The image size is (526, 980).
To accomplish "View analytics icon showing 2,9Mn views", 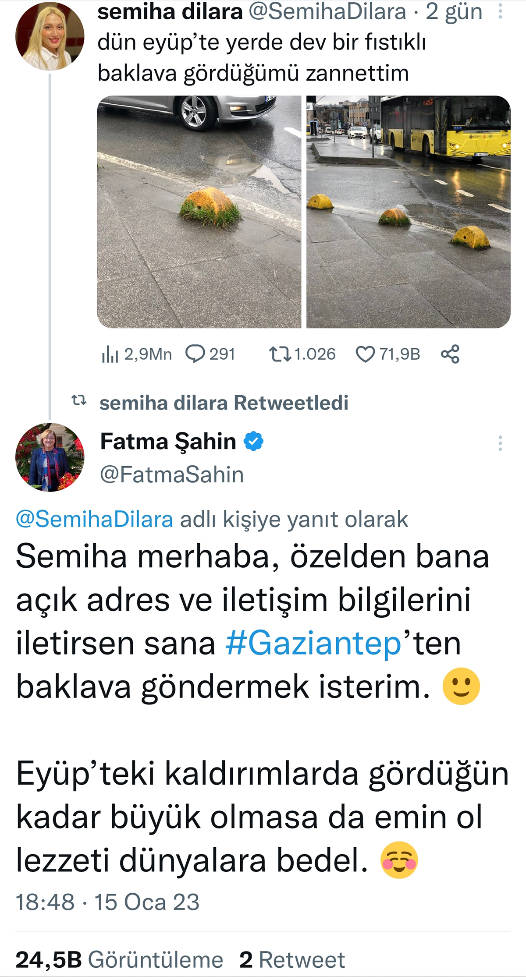I will click(x=110, y=354).
